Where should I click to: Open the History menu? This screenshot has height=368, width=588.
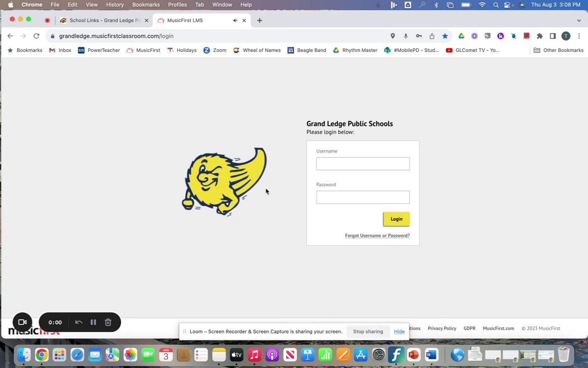click(115, 5)
